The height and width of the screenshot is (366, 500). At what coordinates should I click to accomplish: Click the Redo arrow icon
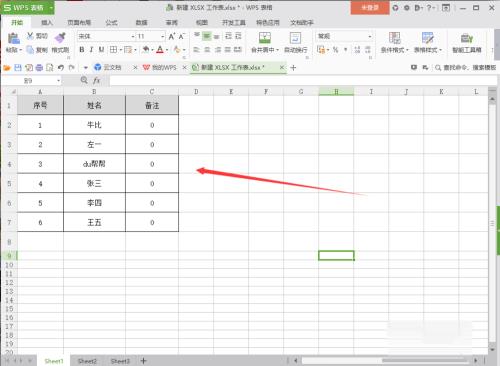coord(71,68)
